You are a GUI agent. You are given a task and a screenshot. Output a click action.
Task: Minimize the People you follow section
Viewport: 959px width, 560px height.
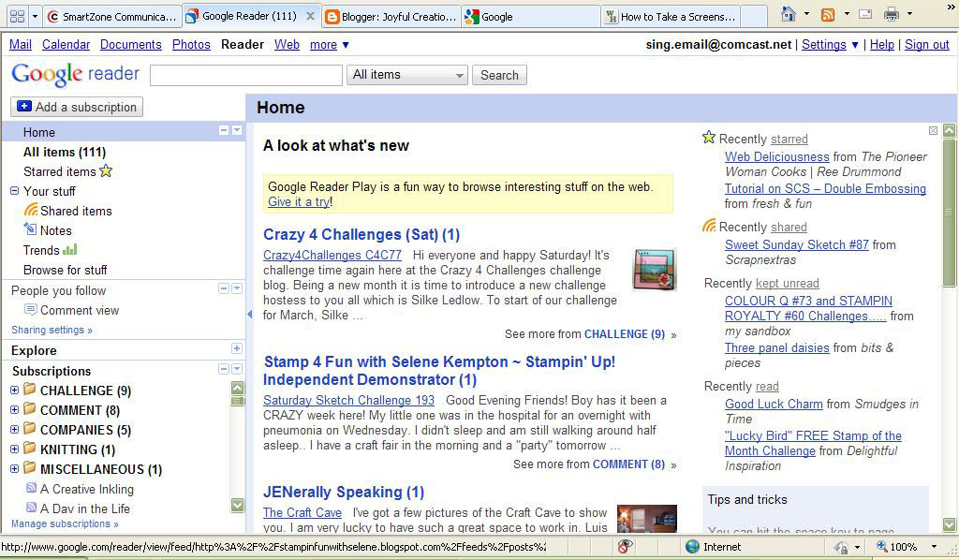pyautogui.click(x=224, y=287)
